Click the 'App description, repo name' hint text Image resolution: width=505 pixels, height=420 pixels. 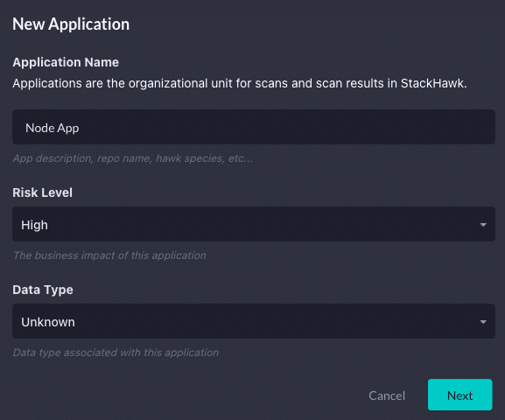pyautogui.click(x=133, y=158)
